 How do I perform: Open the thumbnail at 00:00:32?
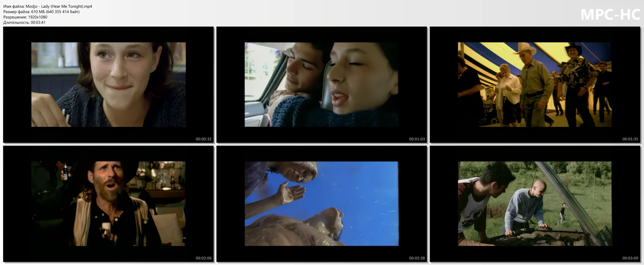[x=108, y=85]
